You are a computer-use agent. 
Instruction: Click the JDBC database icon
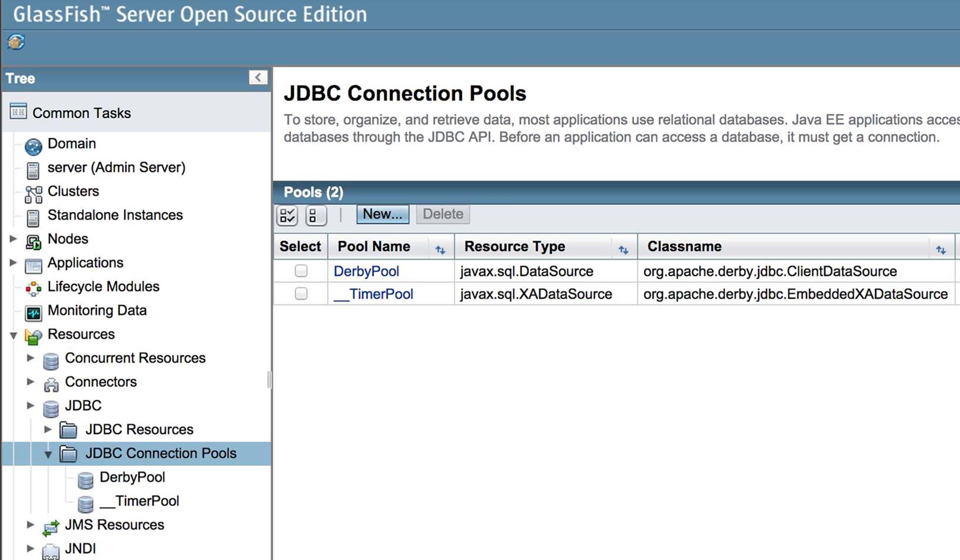pyautogui.click(x=51, y=409)
